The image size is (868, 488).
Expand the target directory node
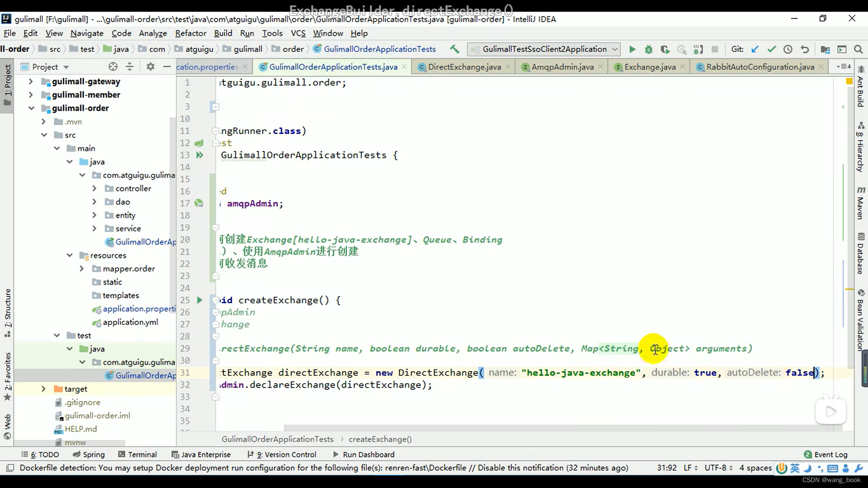pos(43,389)
